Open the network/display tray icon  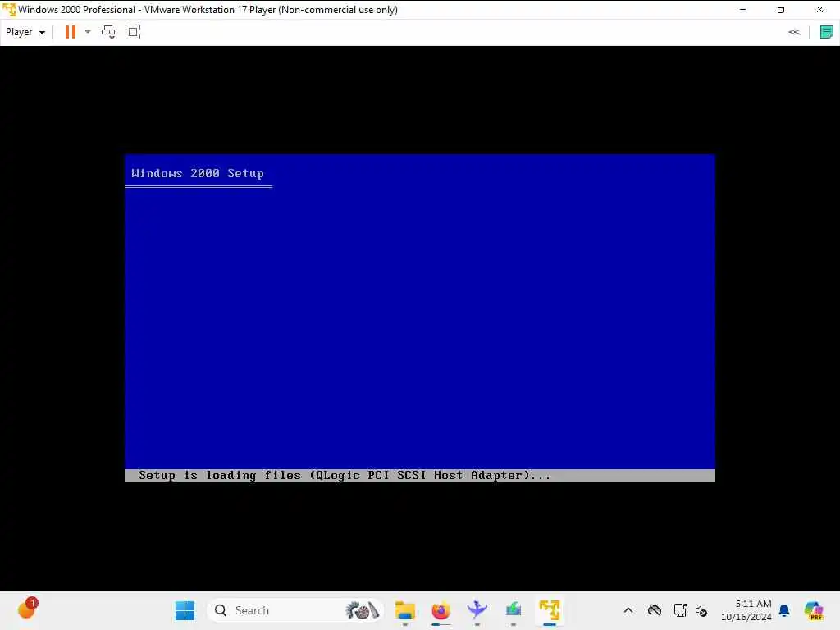tap(680, 610)
